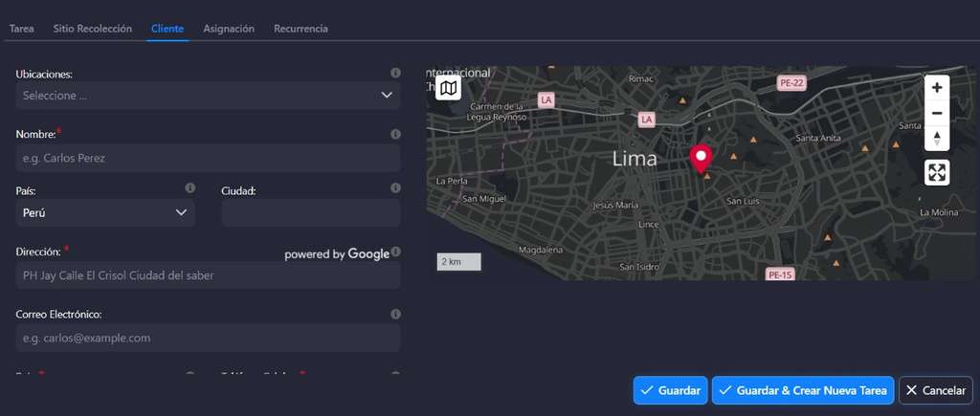Go to the Asignación tab
This screenshot has width=980, height=416.
[x=229, y=29]
